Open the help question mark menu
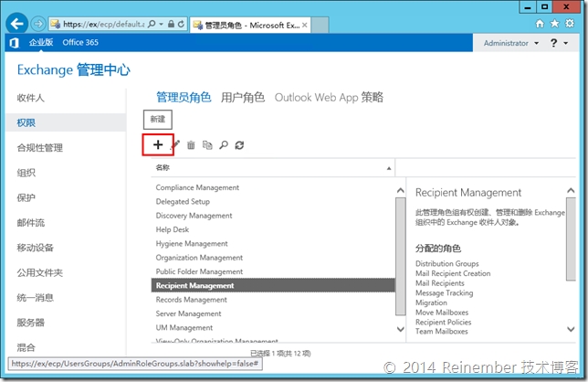Image resolution: width=588 pixels, height=382 pixels. coord(559,43)
